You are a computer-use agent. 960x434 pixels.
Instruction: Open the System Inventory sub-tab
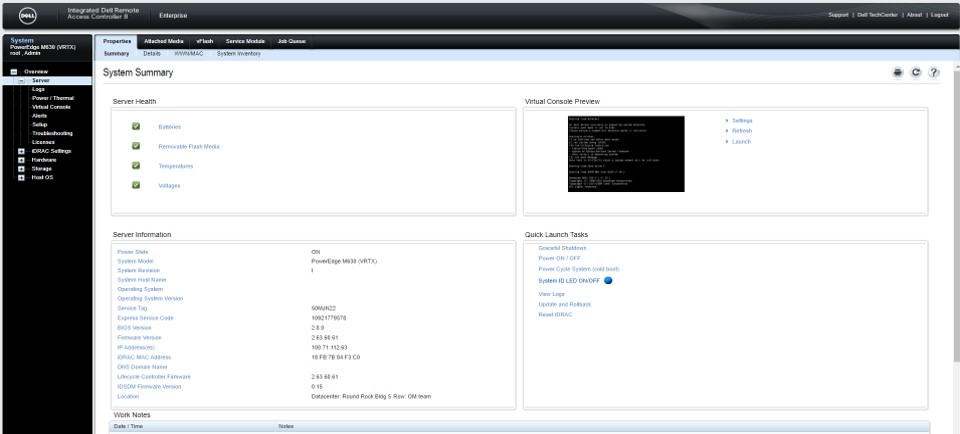tap(238, 53)
